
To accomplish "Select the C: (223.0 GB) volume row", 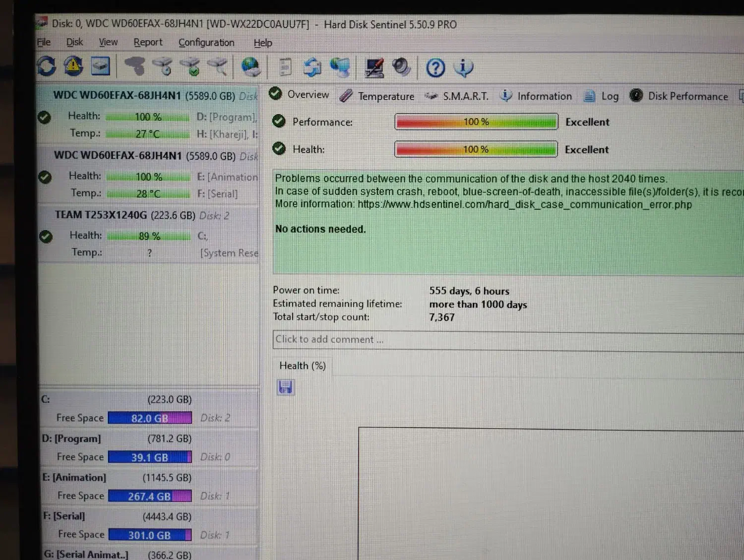I will [149, 409].
